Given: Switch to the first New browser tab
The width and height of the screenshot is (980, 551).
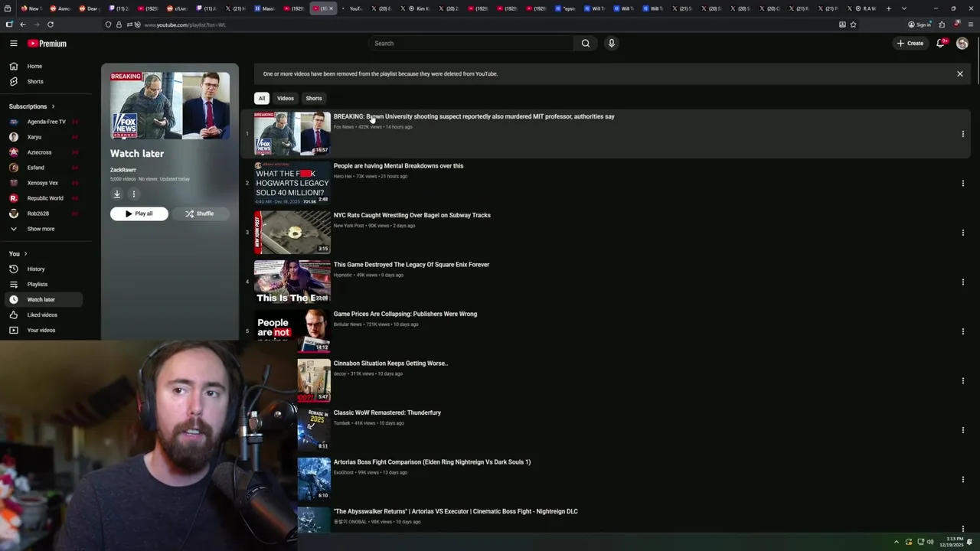Looking at the screenshot, I should point(31,8).
